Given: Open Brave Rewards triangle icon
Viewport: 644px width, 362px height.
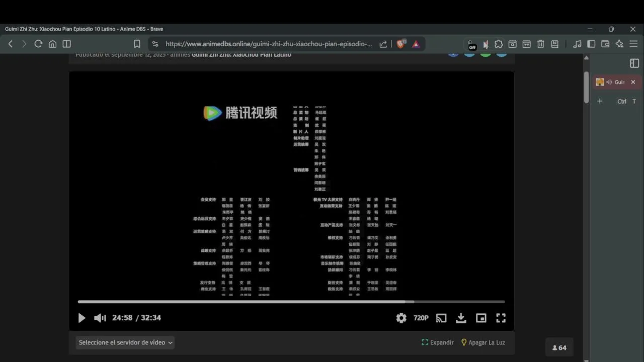Looking at the screenshot, I should (x=416, y=44).
